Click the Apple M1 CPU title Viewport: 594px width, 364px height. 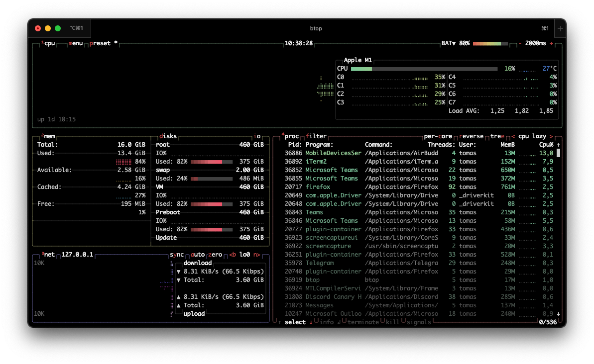357,60
